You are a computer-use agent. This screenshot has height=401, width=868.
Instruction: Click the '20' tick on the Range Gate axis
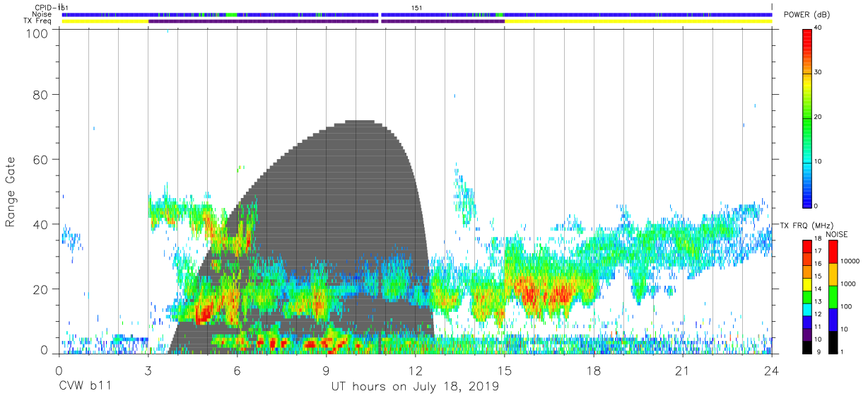(x=41, y=289)
